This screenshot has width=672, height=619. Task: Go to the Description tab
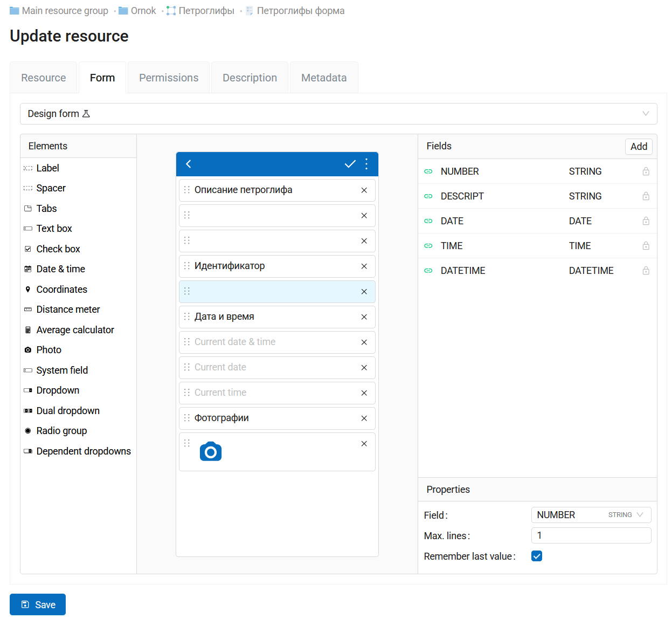point(250,78)
